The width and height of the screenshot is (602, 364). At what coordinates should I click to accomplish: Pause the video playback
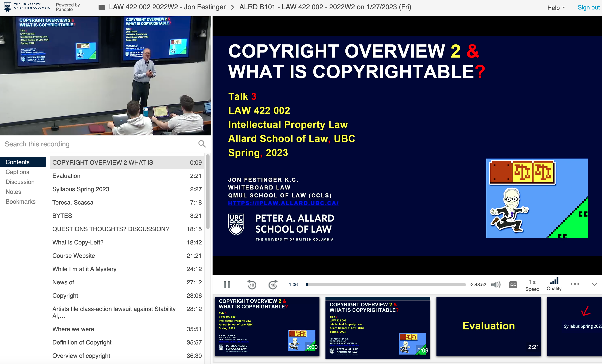click(x=227, y=285)
